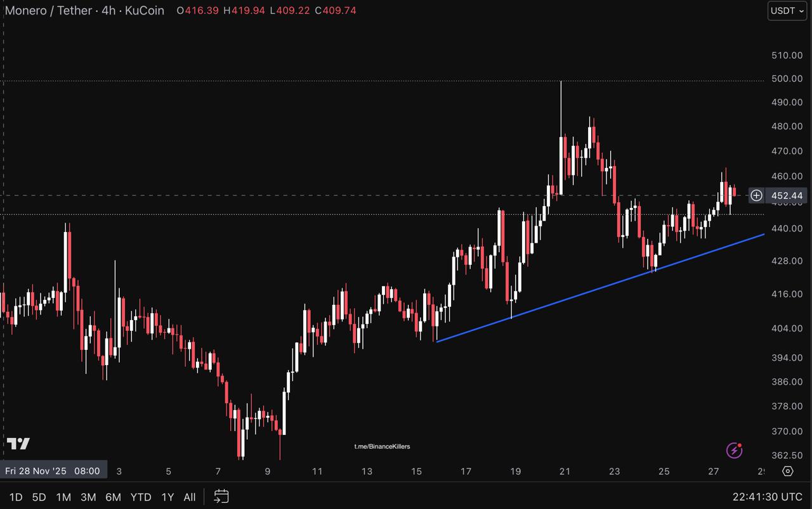The height and width of the screenshot is (509, 812).
Task: Set the range to 3M
Action: [x=88, y=497]
